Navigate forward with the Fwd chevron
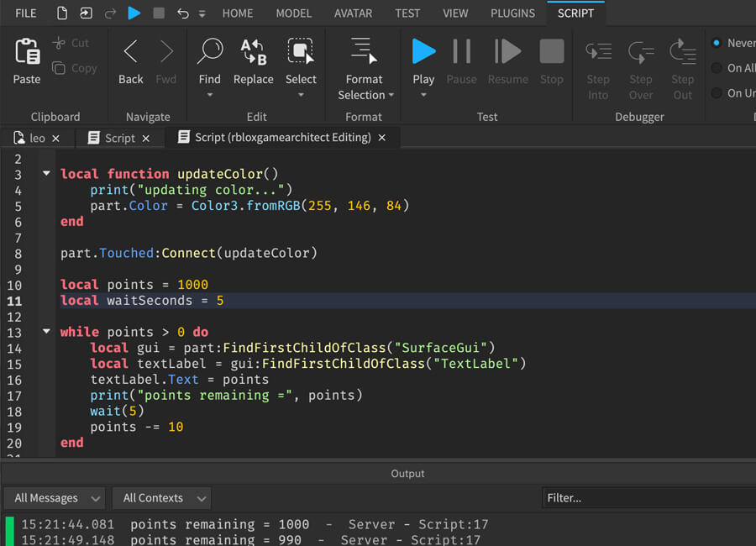This screenshot has width=756, height=546. (x=166, y=51)
